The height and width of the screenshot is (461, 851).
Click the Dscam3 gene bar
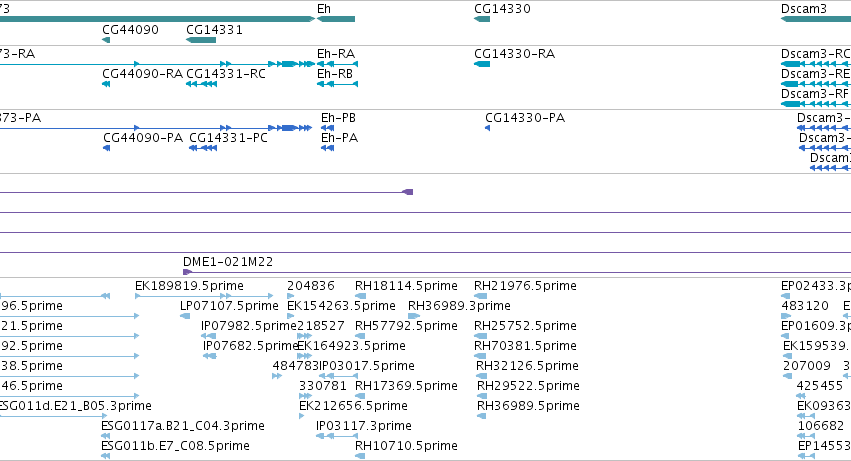[816, 19]
